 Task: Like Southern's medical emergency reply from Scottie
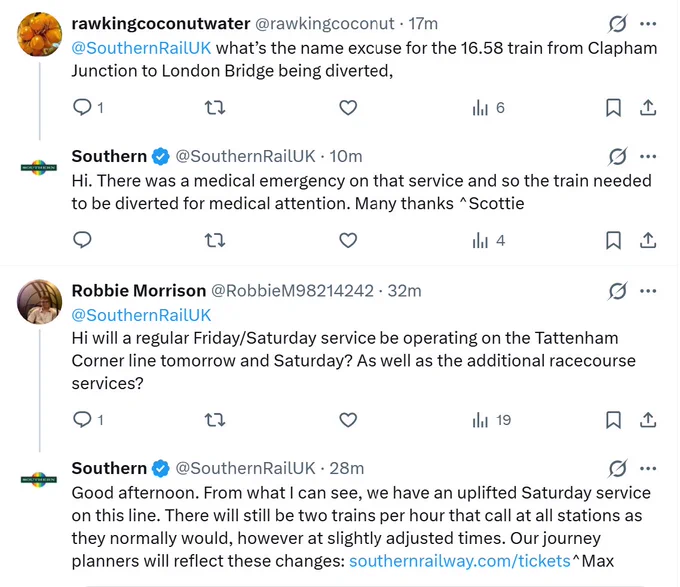tap(348, 240)
